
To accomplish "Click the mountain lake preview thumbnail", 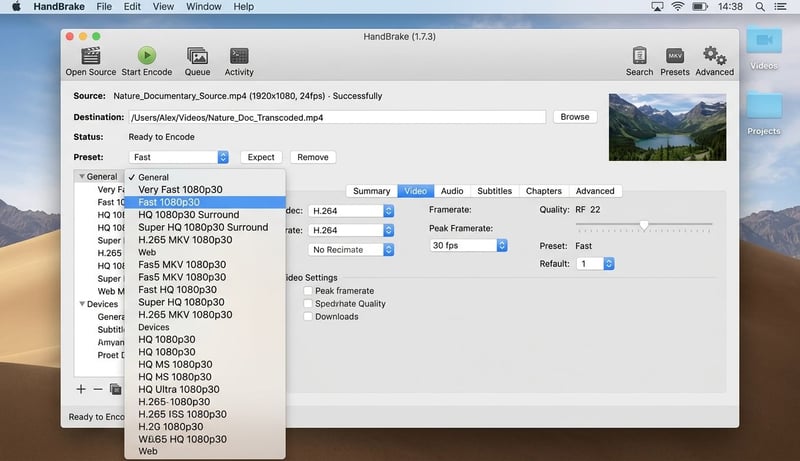I will coord(667,127).
